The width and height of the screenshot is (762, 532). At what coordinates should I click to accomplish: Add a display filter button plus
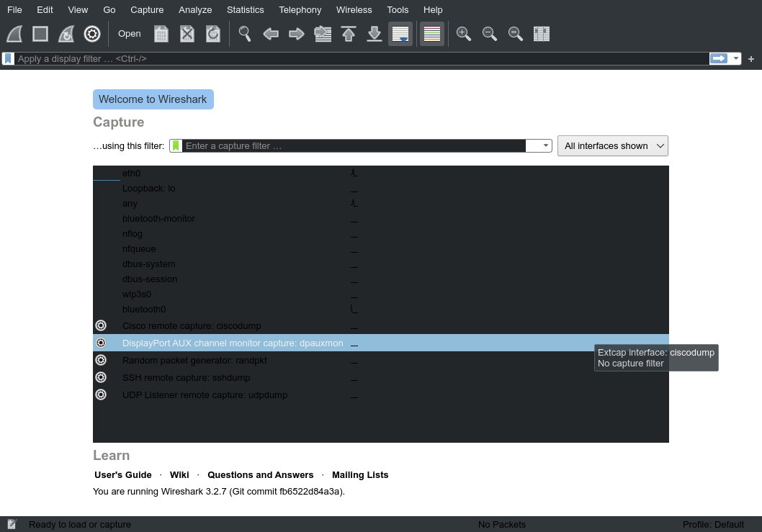point(751,59)
